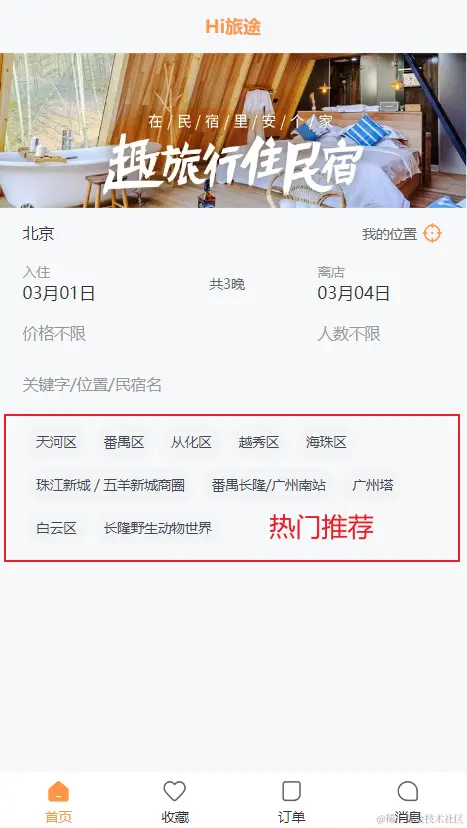Select the 越秀区 tag

pos(258,442)
